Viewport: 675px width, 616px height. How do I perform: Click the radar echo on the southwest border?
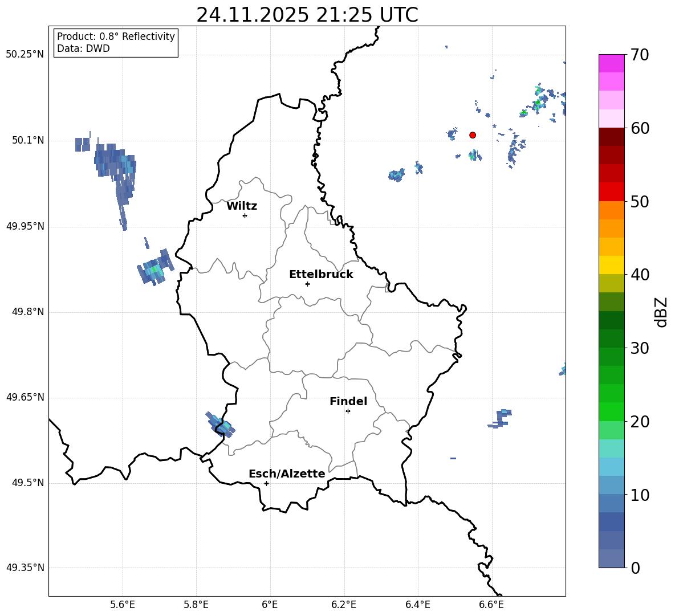(220, 425)
